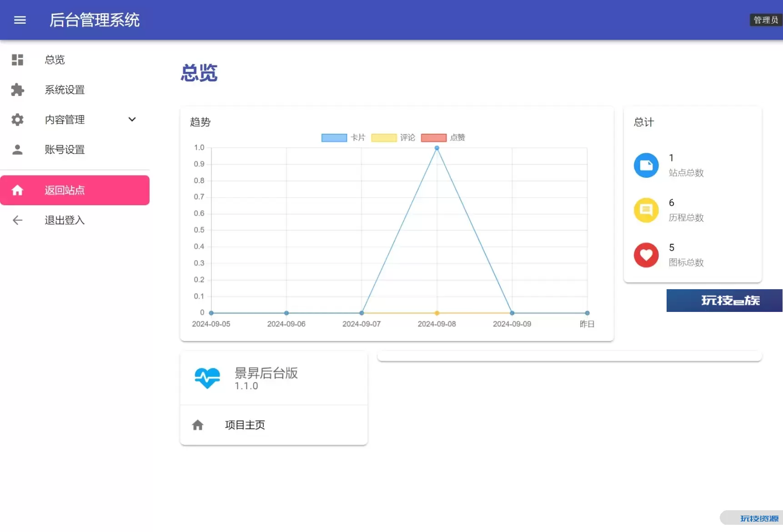The image size is (783, 532).
Task: Click the home icon beside 项目主页
Action: pos(198,425)
